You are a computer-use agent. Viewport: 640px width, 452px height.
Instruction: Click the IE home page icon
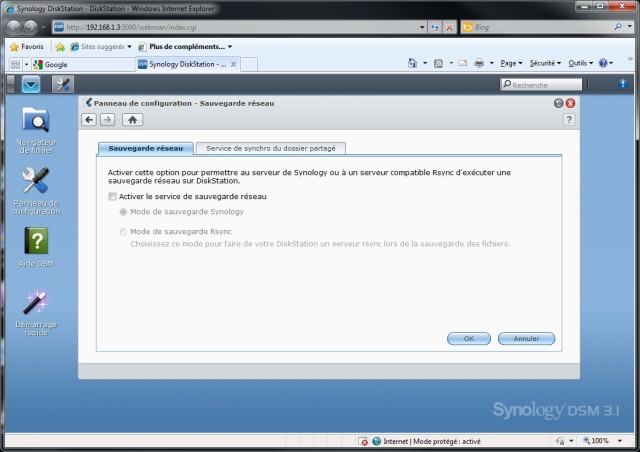coord(413,63)
